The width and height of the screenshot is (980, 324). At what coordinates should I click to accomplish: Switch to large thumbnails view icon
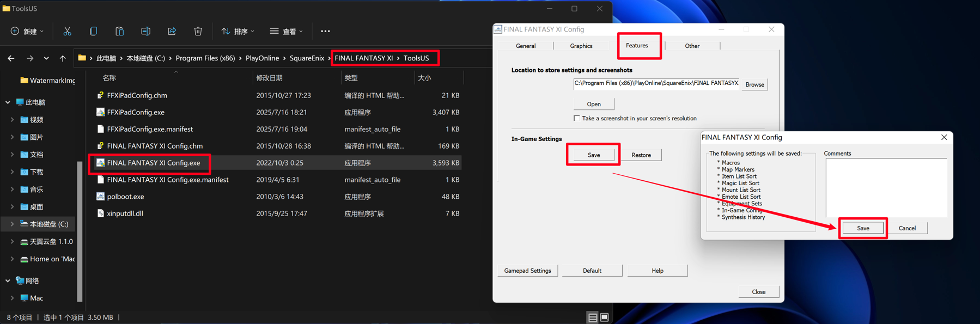pyautogui.click(x=604, y=317)
